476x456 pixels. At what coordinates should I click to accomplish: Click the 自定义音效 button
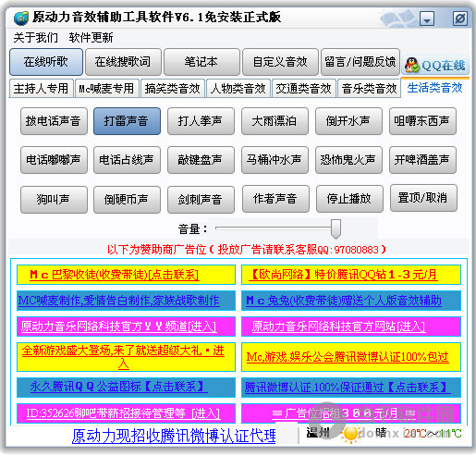(x=280, y=62)
